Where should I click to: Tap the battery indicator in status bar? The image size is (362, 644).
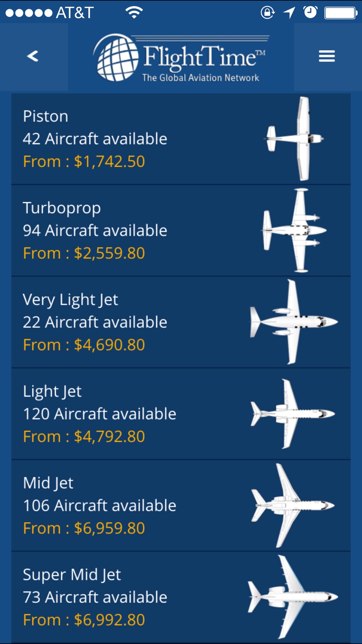click(341, 13)
